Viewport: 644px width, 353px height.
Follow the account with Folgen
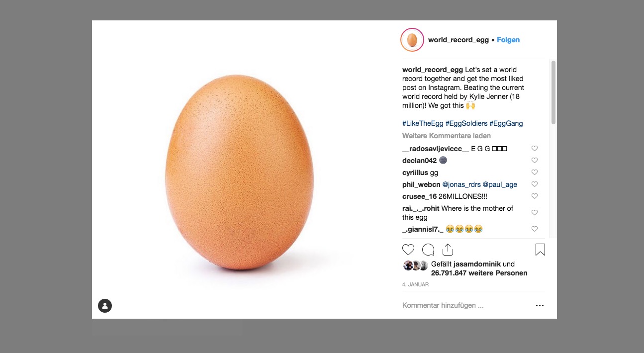(x=508, y=40)
